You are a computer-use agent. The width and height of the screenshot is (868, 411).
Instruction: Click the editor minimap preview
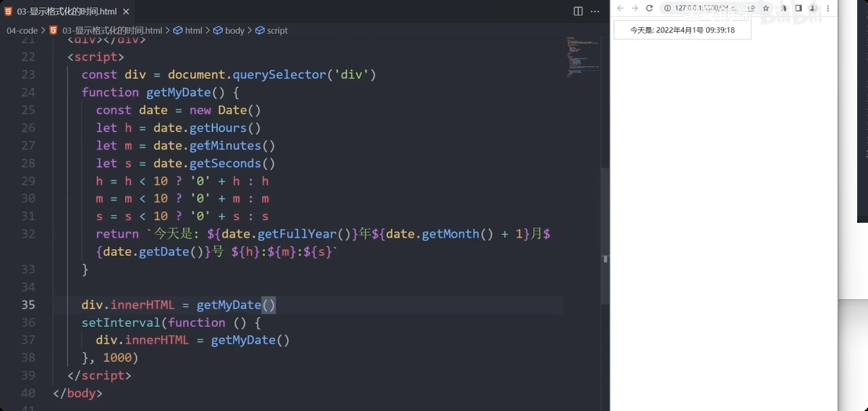[x=582, y=58]
